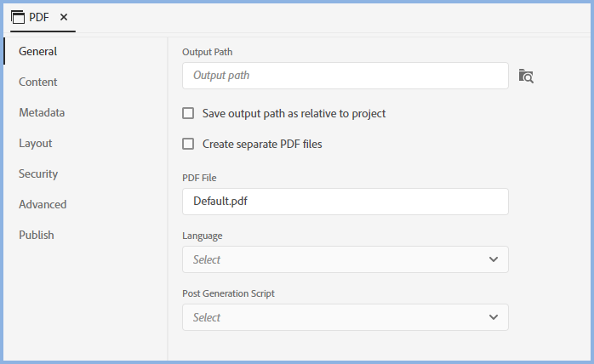594x364 pixels.
Task: Click the chevron arrow in the Language field
Action: click(x=494, y=259)
